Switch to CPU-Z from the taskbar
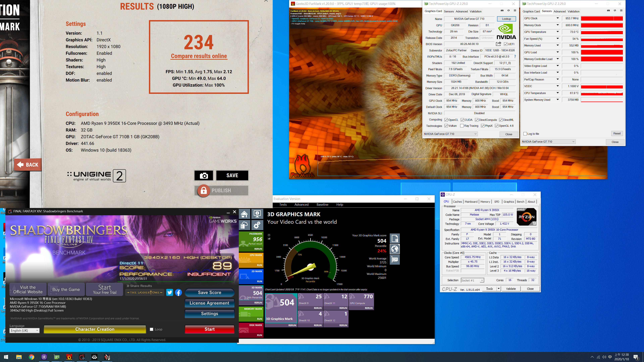 point(44,357)
